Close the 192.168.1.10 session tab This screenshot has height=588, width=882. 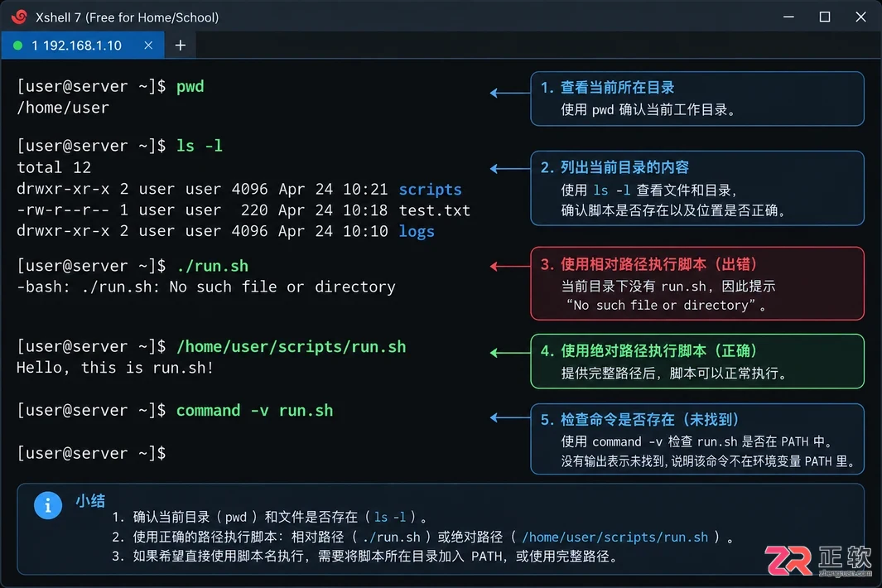(148, 45)
